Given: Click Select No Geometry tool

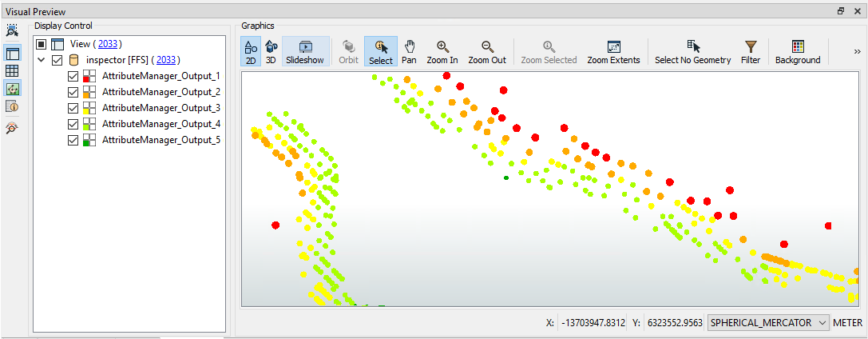Looking at the screenshot, I should coord(692,51).
